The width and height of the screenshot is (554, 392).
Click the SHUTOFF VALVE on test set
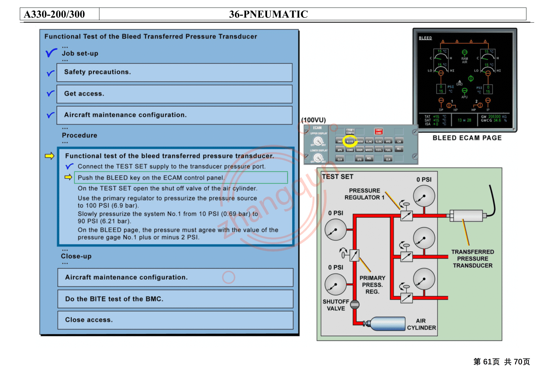[355, 305]
